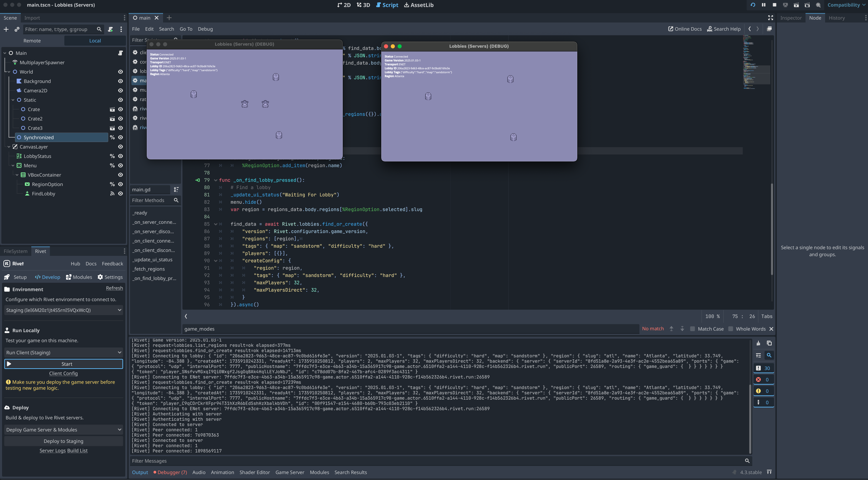Click the copy output selection icon
868x480 pixels.
(769, 343)
